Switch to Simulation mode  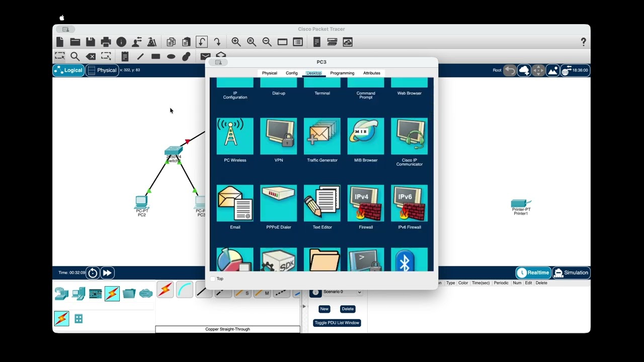(571, 273)
